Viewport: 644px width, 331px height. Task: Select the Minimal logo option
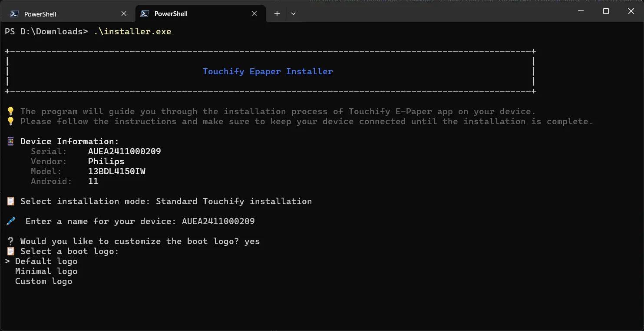pos(46,271)
